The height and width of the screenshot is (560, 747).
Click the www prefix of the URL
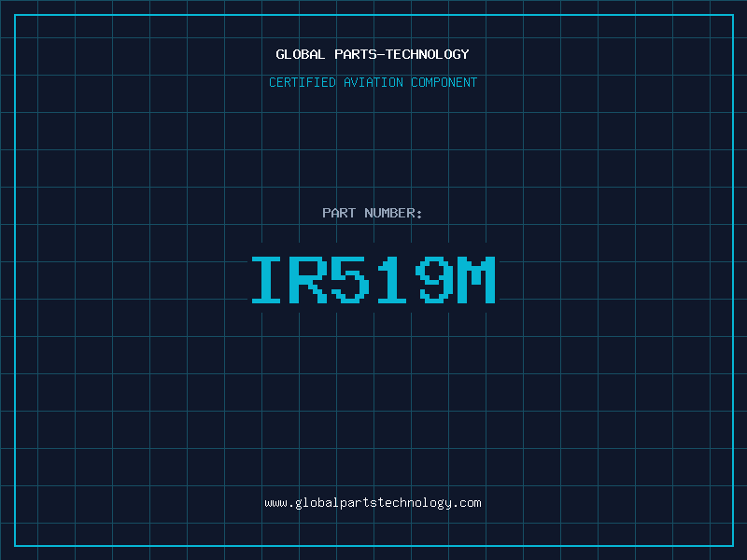point(275,503)
